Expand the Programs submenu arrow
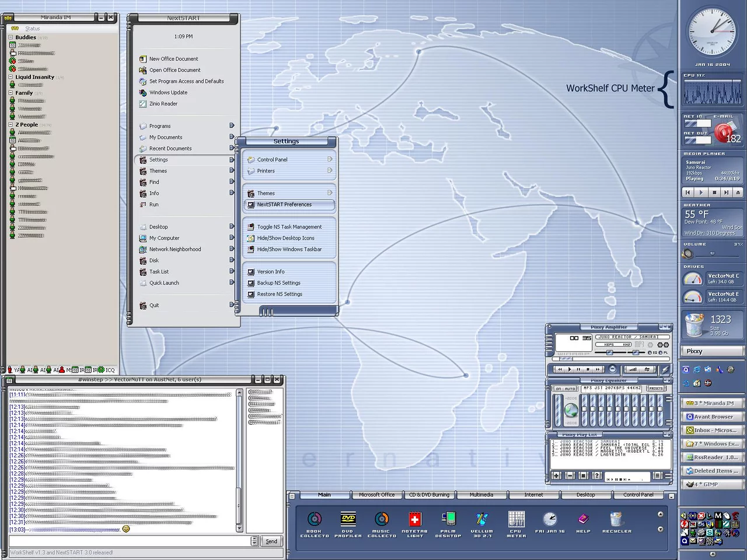747x560 pixels. click(x=232, y=125)
